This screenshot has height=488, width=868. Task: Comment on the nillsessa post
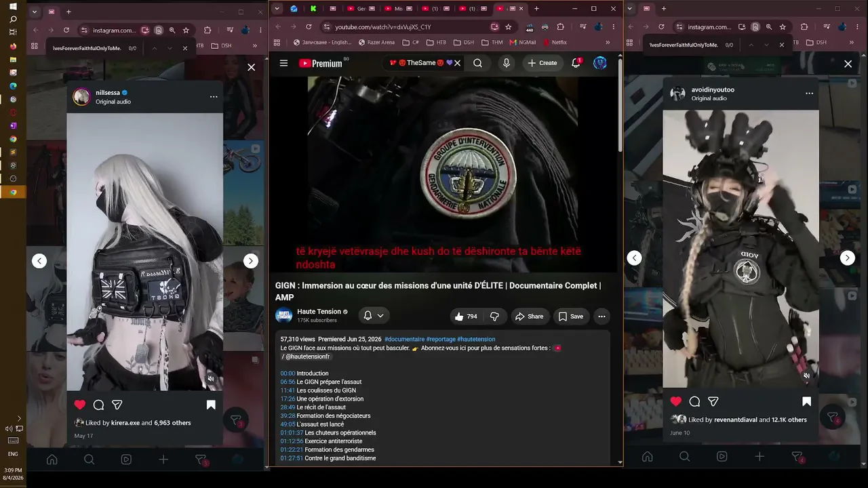click(98, 405)
